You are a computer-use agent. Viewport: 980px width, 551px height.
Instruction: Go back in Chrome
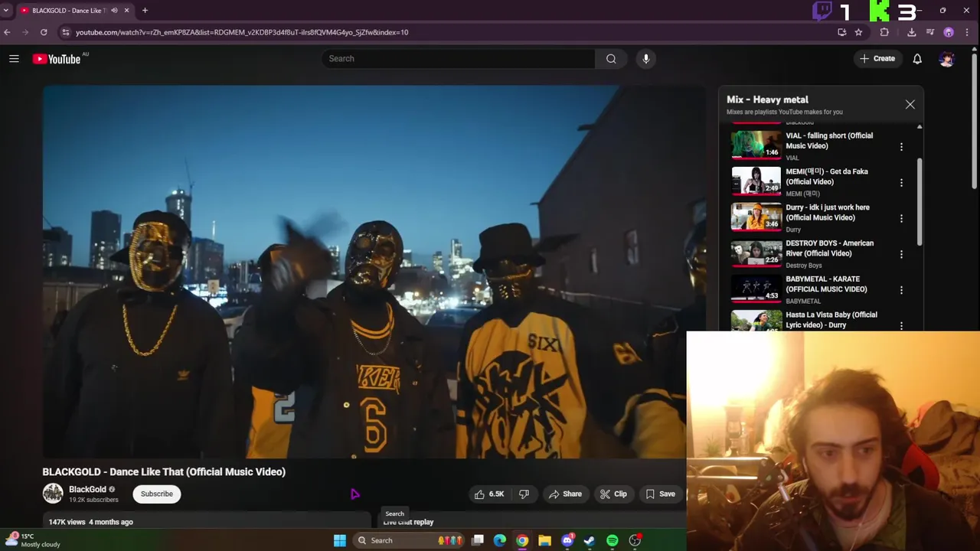[7, 32]
